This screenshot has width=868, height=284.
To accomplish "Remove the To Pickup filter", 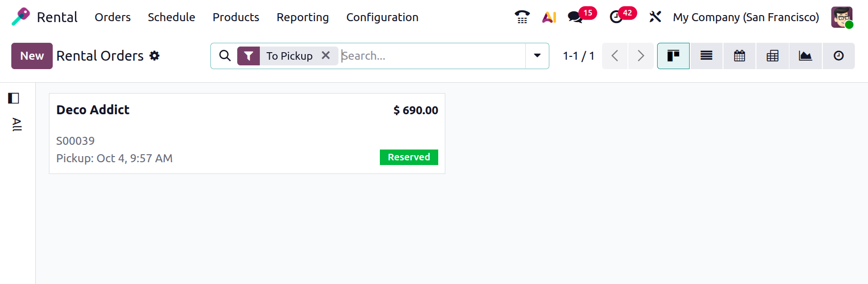I will (326, 55).
